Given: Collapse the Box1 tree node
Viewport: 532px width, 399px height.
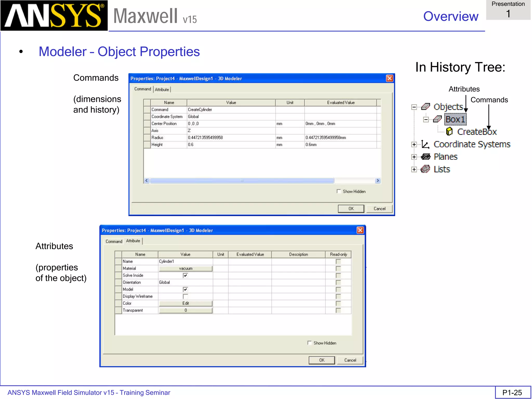Looking at the screenshot, I should (426, 119).
